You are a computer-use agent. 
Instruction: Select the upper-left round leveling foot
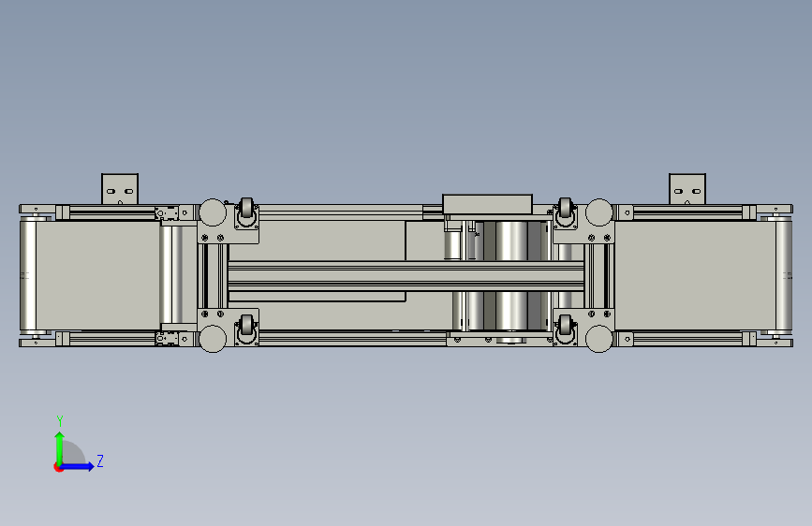coord(213,212)
